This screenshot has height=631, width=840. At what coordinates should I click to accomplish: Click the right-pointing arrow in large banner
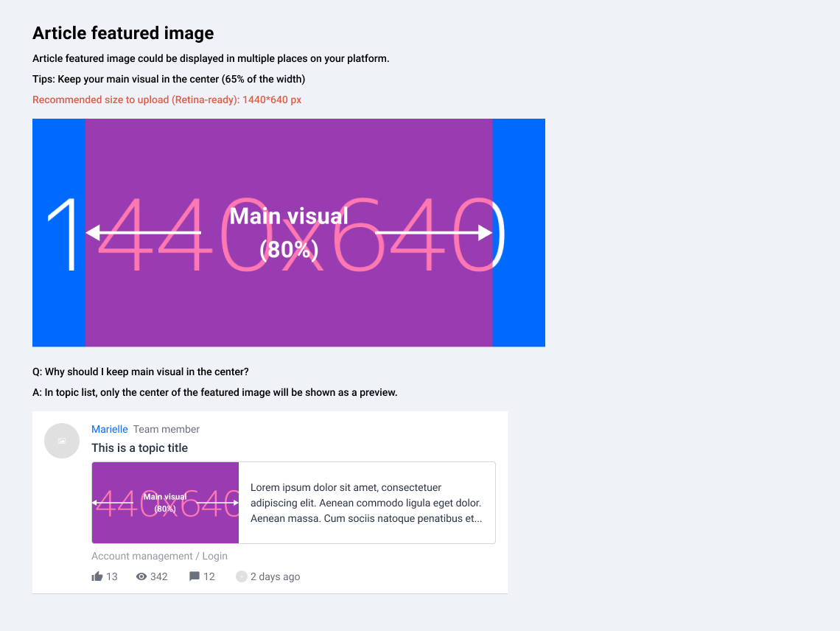pos(433,233)
